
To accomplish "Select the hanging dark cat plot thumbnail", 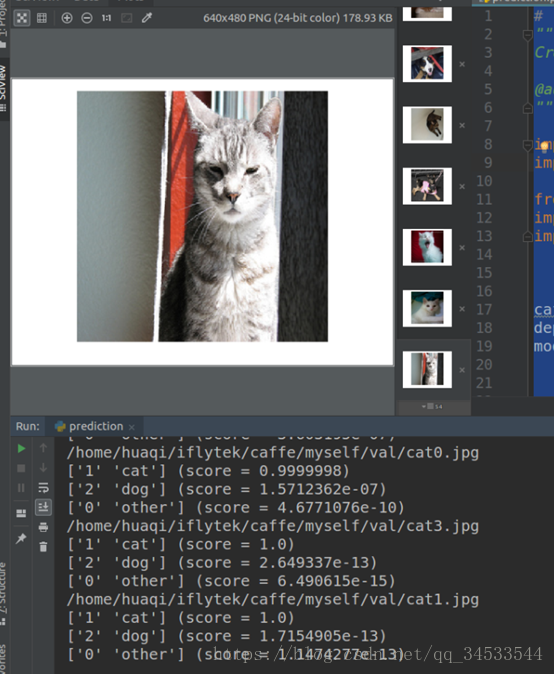I will click(427, 125).
